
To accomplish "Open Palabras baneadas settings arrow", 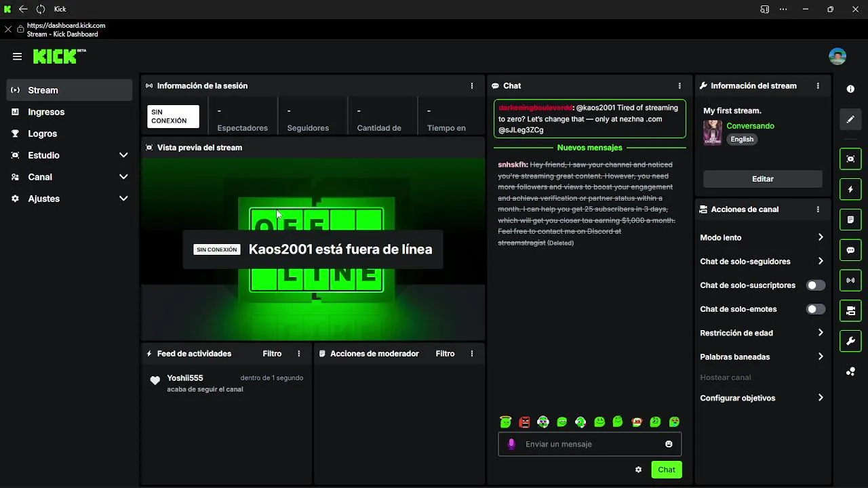I will [x=821, y=357].
